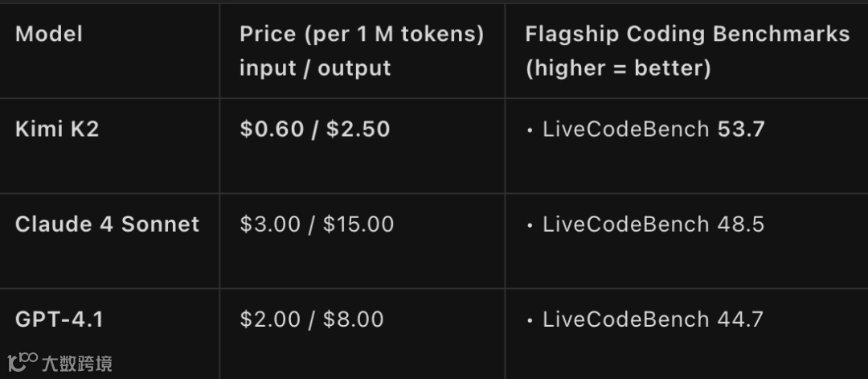Select the GPT-4.1 model name
Image resolution: width=868 pixels, height=379 pixels.
(x=59, y=319)
